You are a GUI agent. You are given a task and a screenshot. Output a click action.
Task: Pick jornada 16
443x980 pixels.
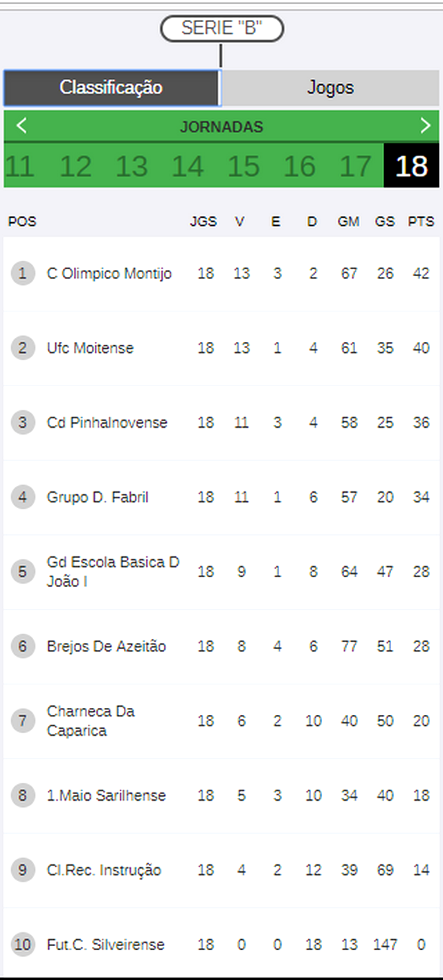[300, 166]
